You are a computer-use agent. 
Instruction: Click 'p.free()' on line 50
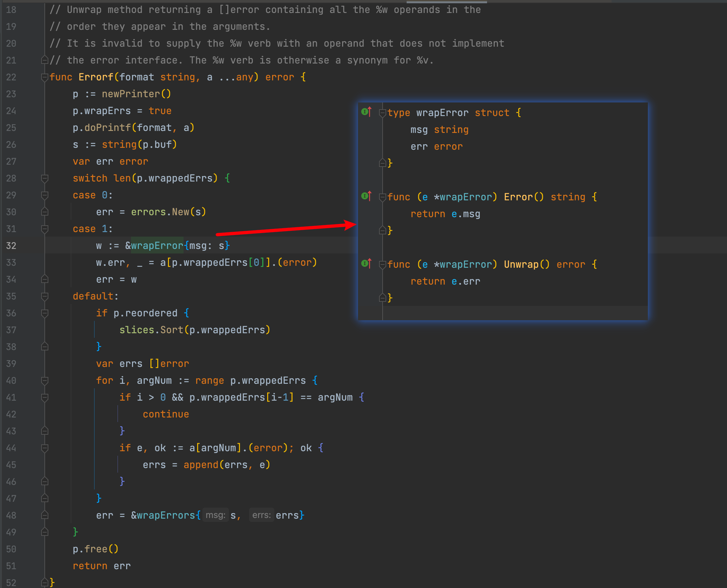96,549
